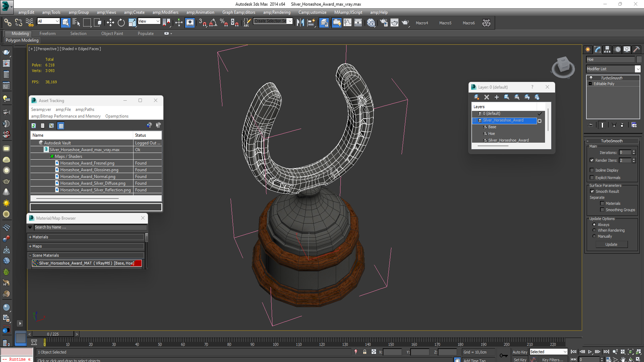Open the Material Editor icon
Viewport: 644px width, 362px height.
(x=371, y=22)
